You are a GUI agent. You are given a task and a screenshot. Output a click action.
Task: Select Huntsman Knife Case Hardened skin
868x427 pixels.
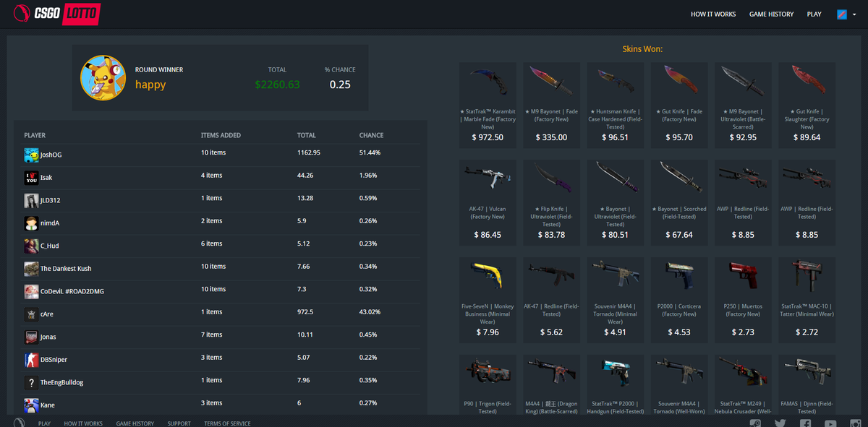616,105
